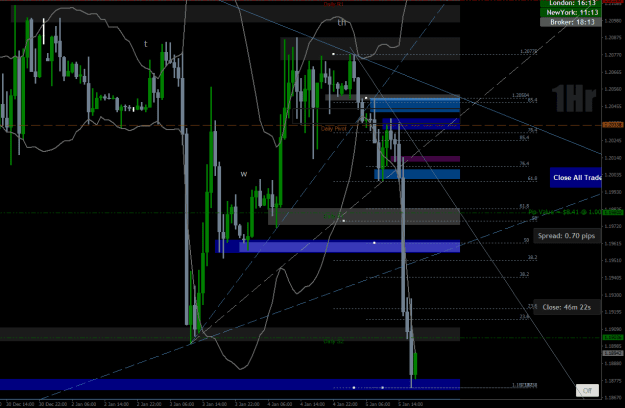
Task: Click the London: 16:13 clock label
Action: [x=571, y=3]
